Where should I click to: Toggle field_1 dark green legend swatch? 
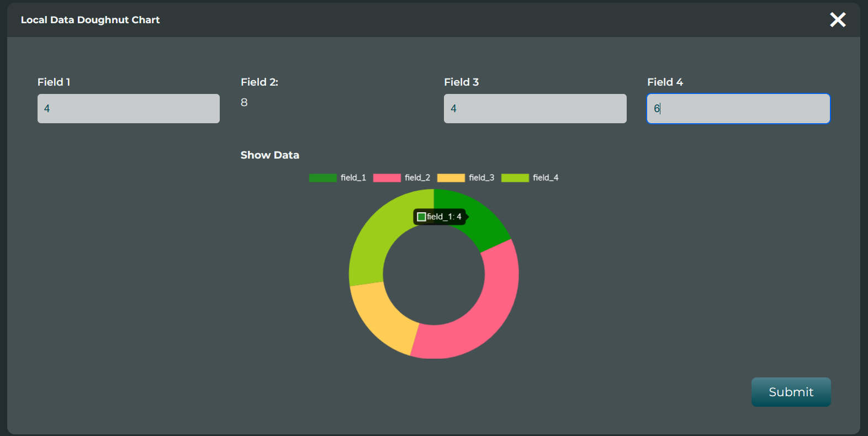322,178
